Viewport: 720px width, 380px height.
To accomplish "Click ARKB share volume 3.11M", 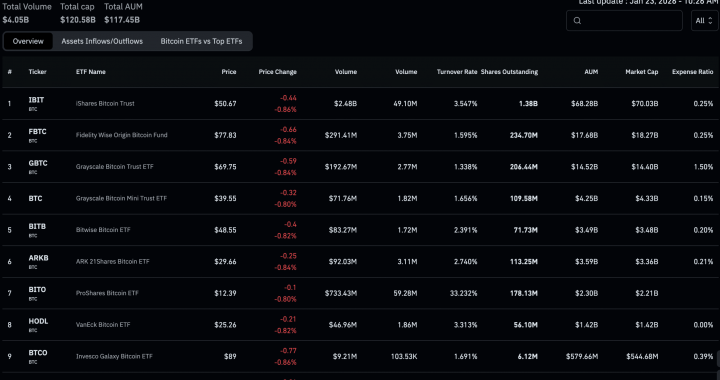I will click(x=408, y=261).
